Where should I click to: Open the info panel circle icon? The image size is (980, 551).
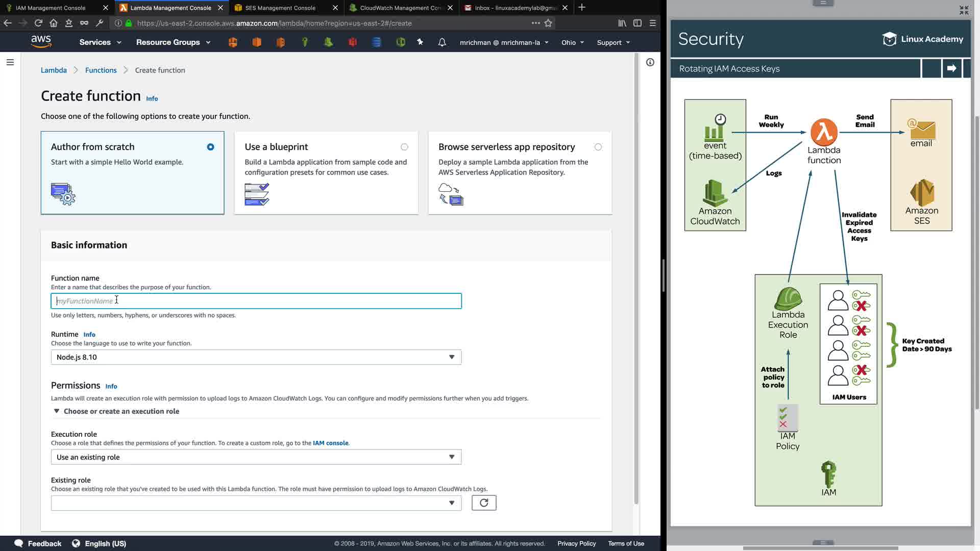650,62
